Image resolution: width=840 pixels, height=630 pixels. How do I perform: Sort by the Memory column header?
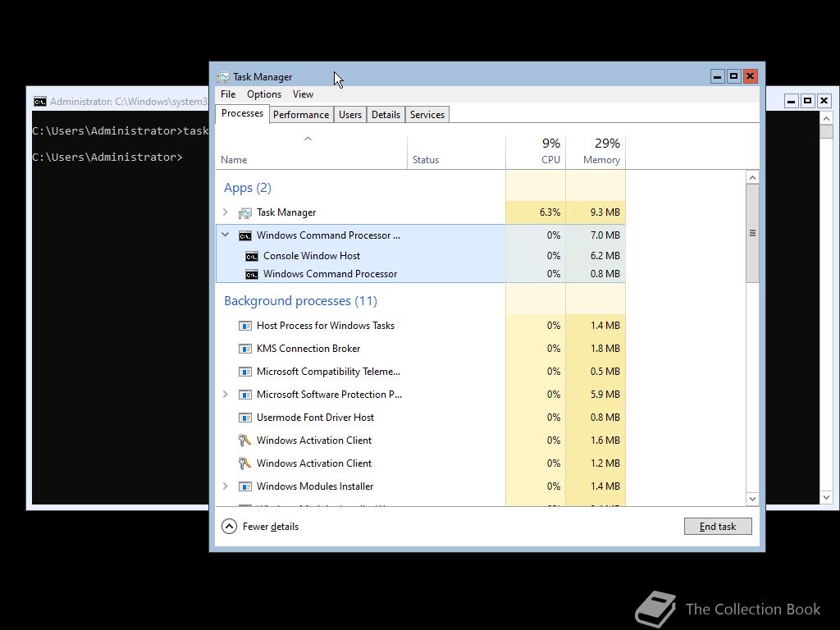click(x=596, y=152)
